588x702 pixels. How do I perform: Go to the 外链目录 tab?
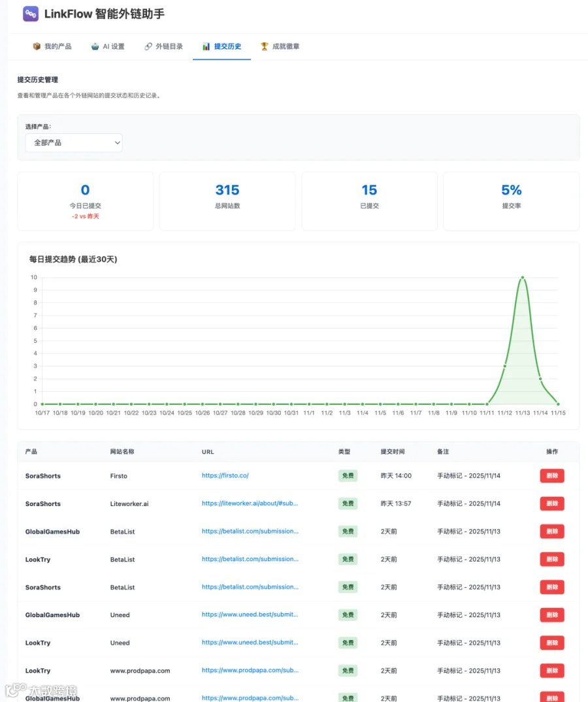[x=163, y=46]
